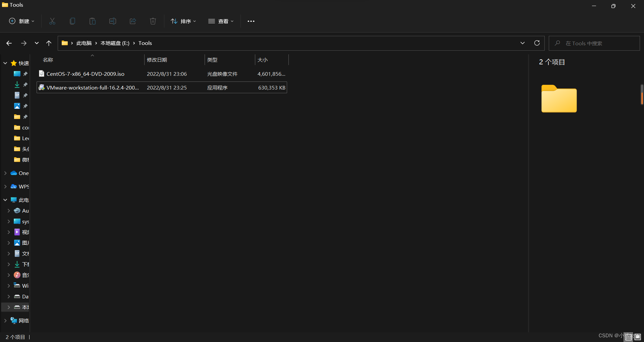Switch to details view icon in status bar
This screenshot has height=342, width=644.
click(x=629, y=337)
